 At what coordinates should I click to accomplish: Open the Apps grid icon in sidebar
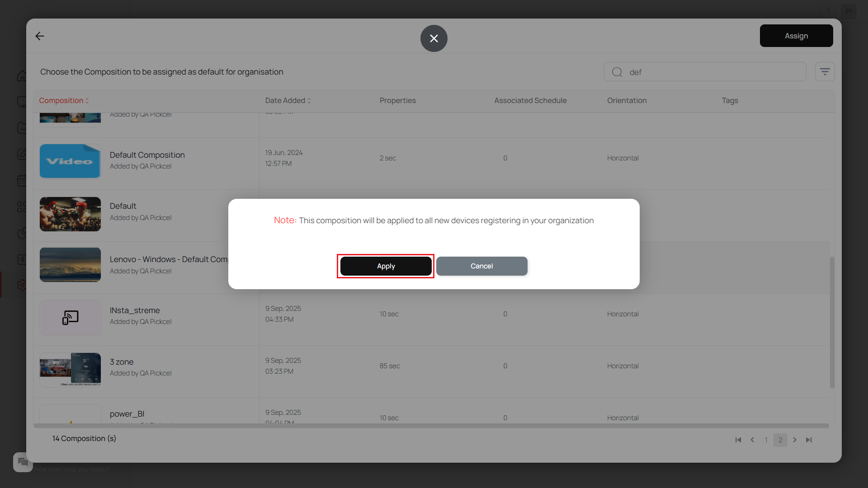point(23,206)
